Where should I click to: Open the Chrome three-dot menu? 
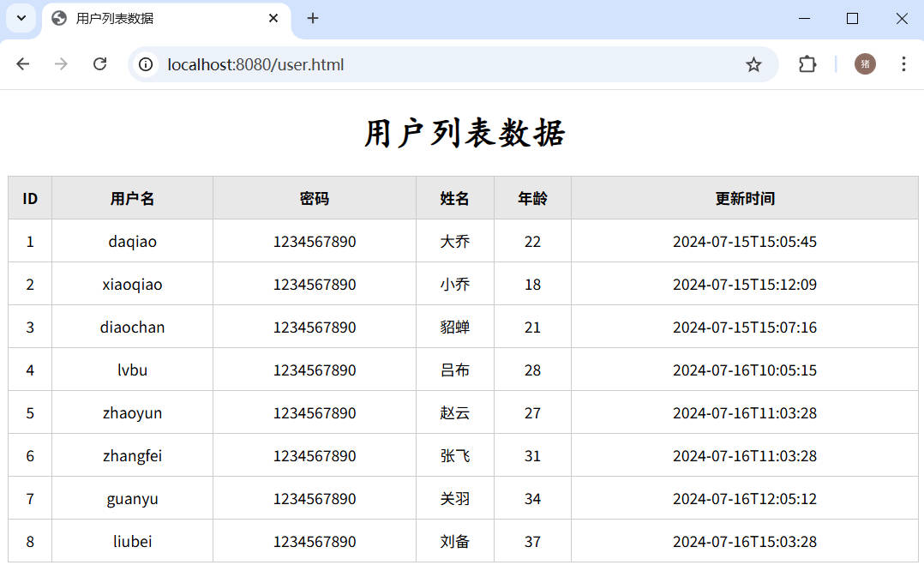click(903, 64)
